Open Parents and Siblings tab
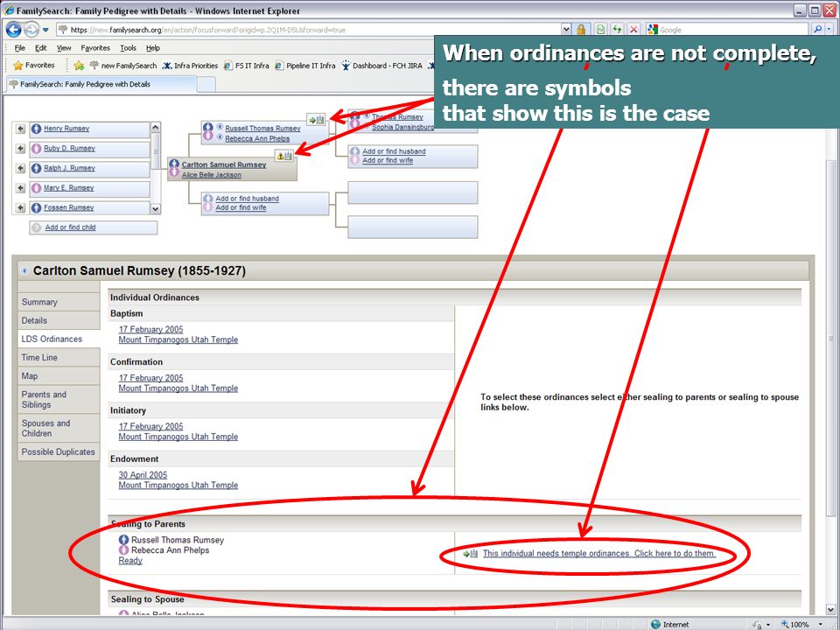This screenshot has width=840, height=630. [59, 400]
